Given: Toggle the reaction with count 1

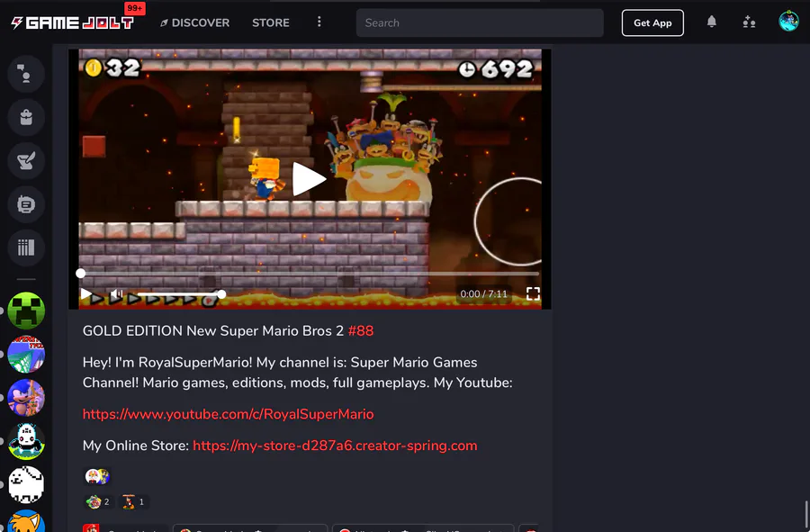Looking at the screenshot, I should (134, 501).
